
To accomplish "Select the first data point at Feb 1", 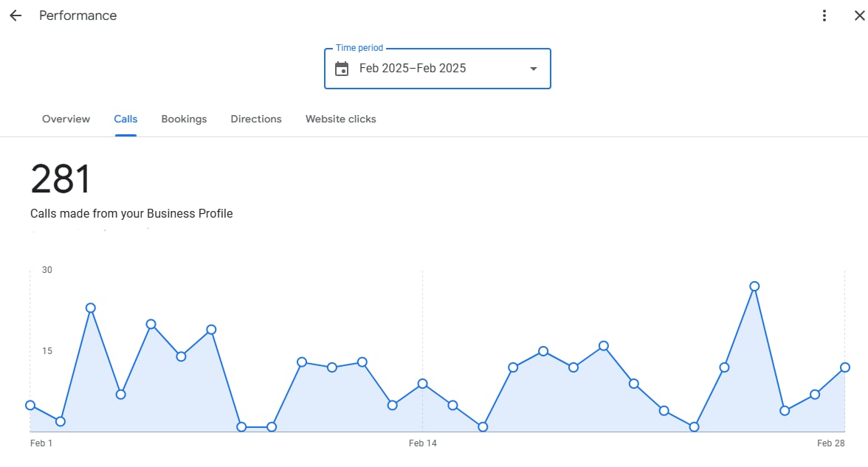I will click(30, 405).
